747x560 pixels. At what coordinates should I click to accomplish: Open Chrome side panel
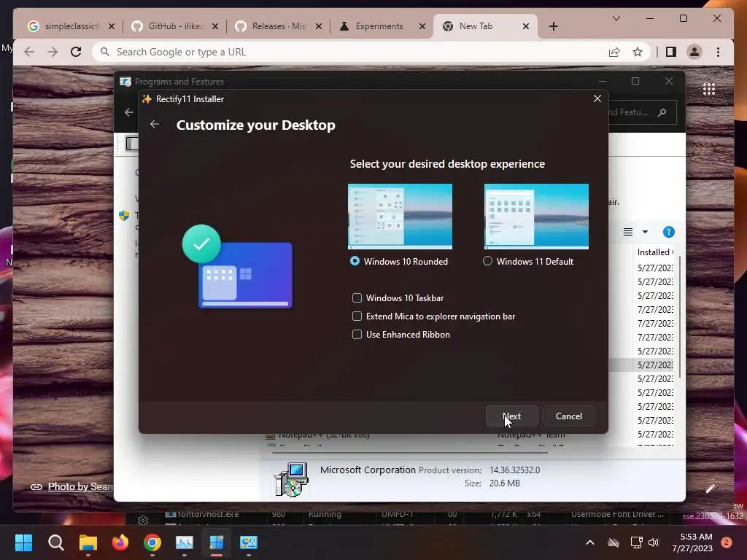coord(671,52)
